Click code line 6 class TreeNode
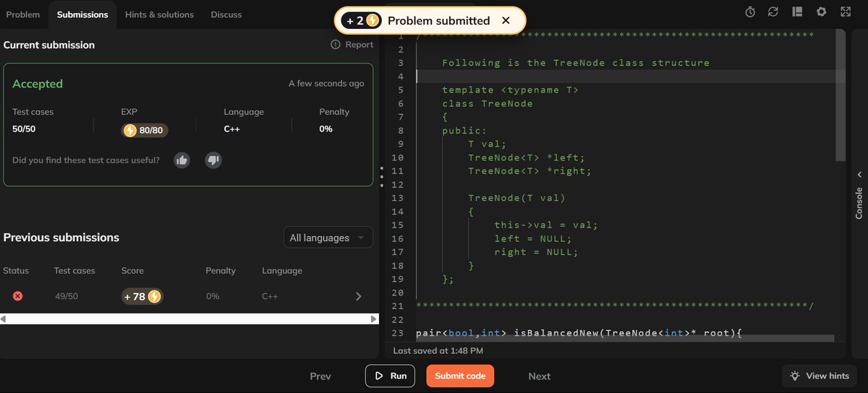The height and width of the screenshot is (393, 868). pyautogui.click(x=488, y=103)
